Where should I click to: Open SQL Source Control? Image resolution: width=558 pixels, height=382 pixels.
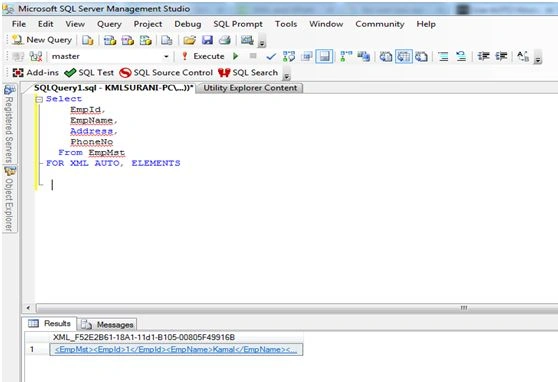(166, 73)
